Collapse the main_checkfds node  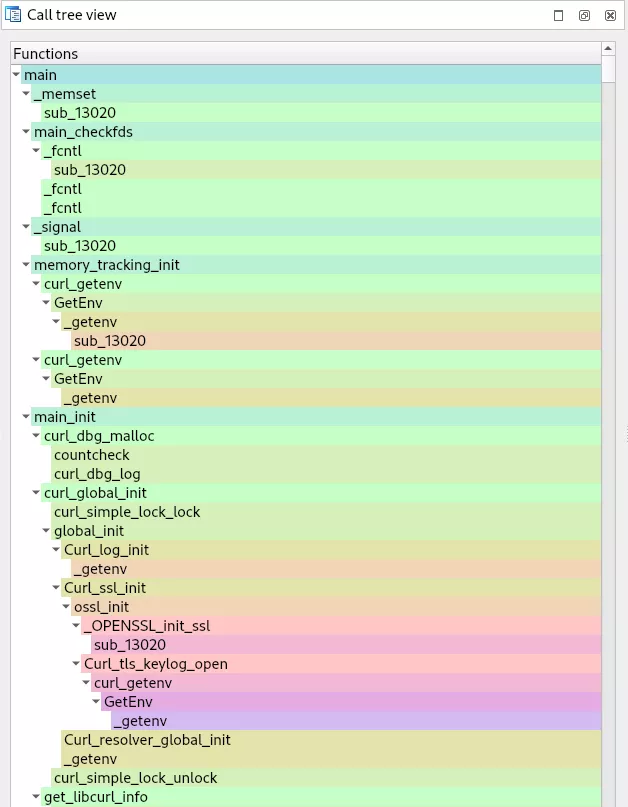[26, 132]
